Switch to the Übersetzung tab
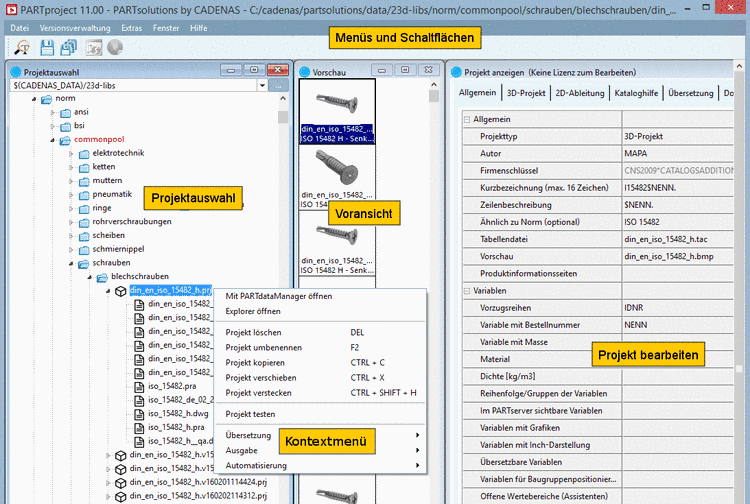The height and width of the screenshot is (504, 750). tap(691, 93)
